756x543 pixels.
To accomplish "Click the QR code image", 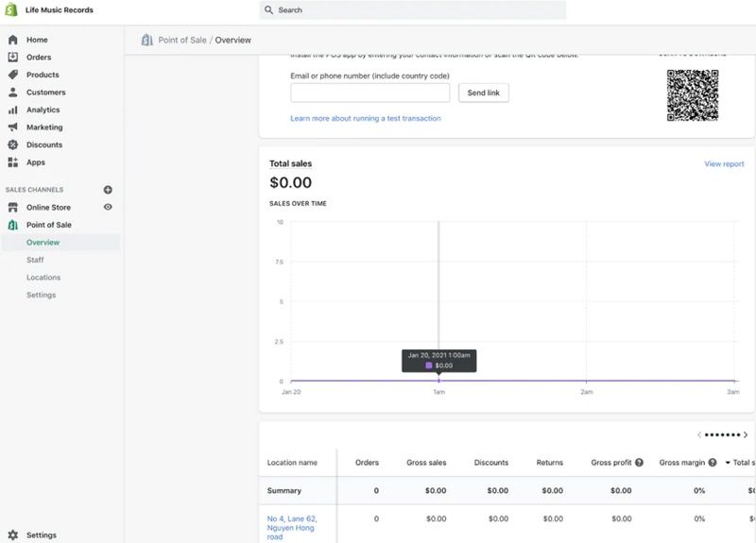I will click(x=693, y=95).
